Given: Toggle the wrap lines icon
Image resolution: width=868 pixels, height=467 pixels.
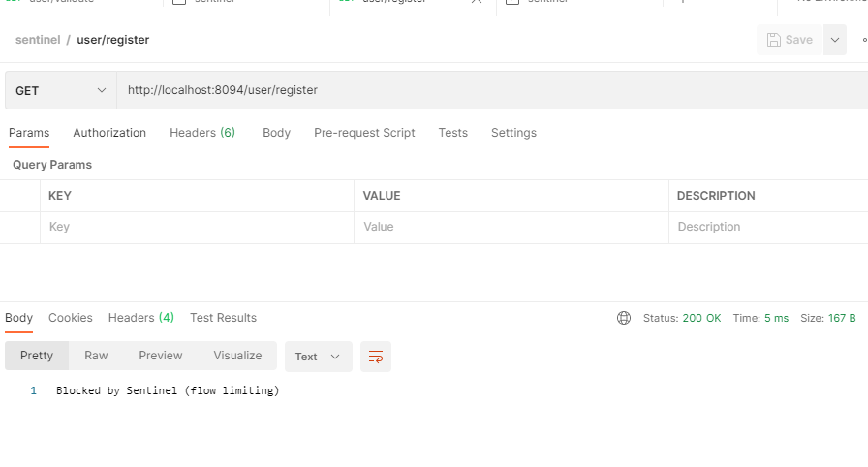Looking at the screenshot, I should 376,357.
